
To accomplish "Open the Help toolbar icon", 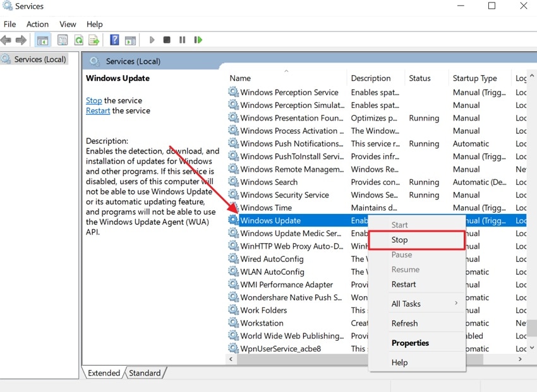I will [x=114, y=40].
